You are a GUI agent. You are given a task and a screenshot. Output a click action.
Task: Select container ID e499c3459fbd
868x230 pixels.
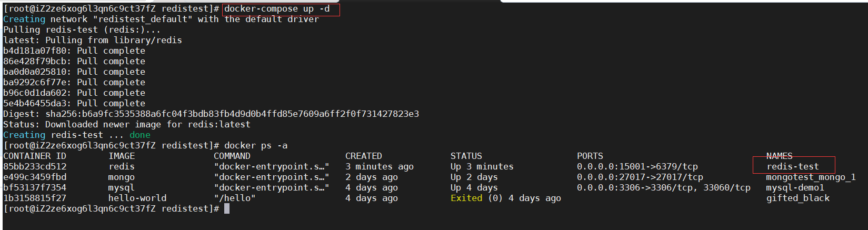pyautogui.click(x=35, y=177)
